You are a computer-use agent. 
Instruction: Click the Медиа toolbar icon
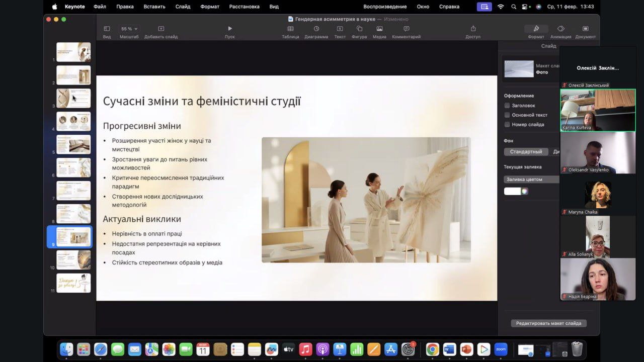point(379,29)
